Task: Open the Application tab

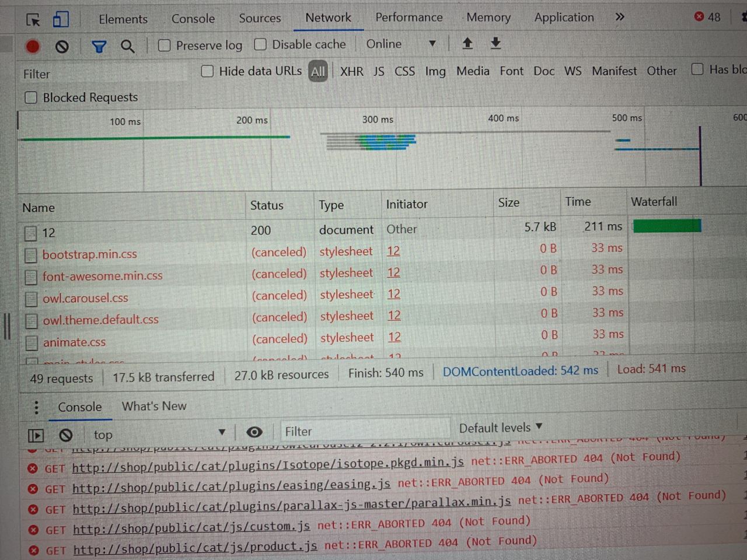Action: point(564,17)
